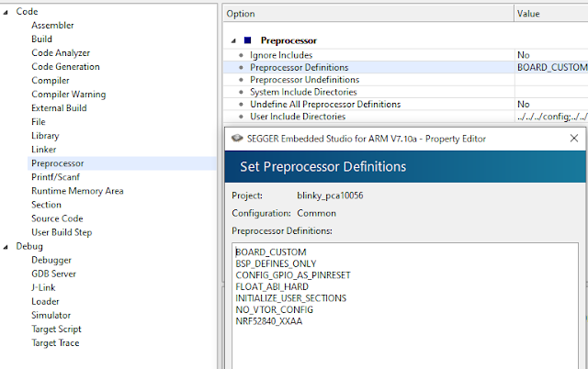
Task: Select the Section category
Action: [46, 205]
